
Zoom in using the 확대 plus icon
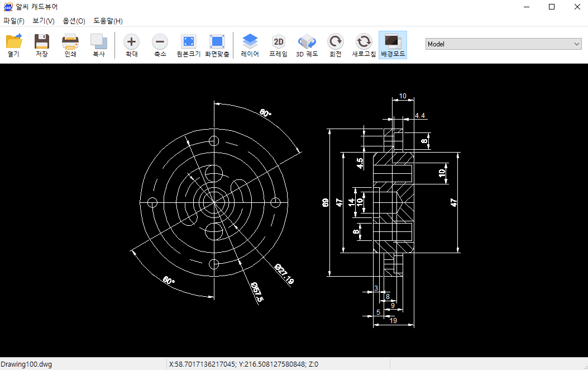coord(131,45)
